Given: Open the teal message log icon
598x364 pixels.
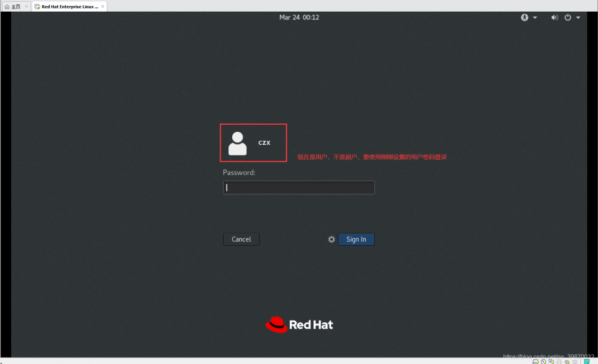Looking at the screenshot, I should tap(587, 361).
